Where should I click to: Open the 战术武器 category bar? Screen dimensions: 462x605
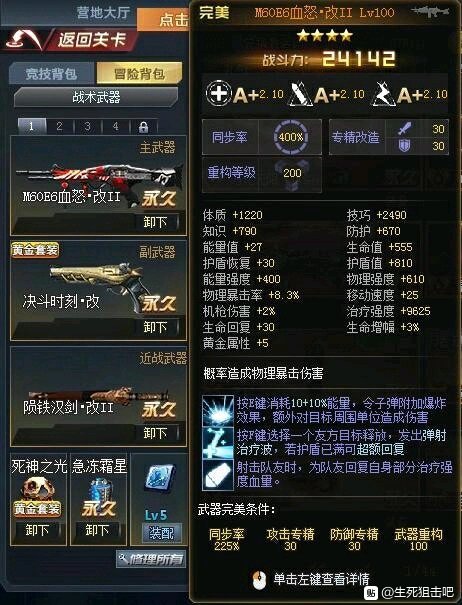[x=96, y=97]
